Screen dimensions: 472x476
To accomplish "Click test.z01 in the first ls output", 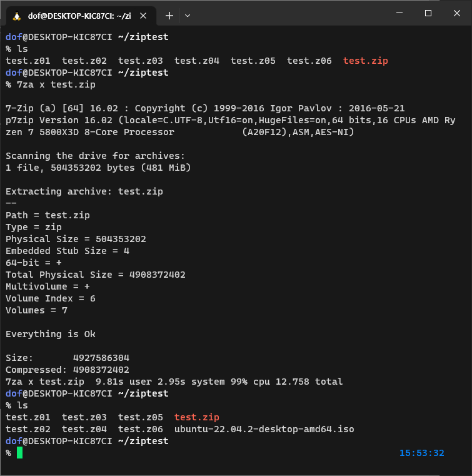I will coord(28,61).
